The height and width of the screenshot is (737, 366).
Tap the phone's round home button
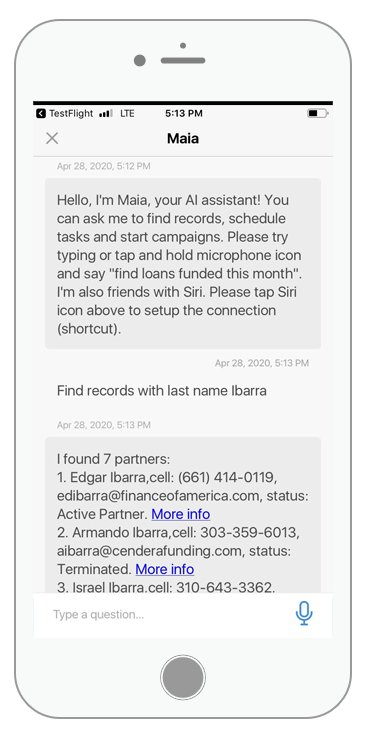(183, 677)
